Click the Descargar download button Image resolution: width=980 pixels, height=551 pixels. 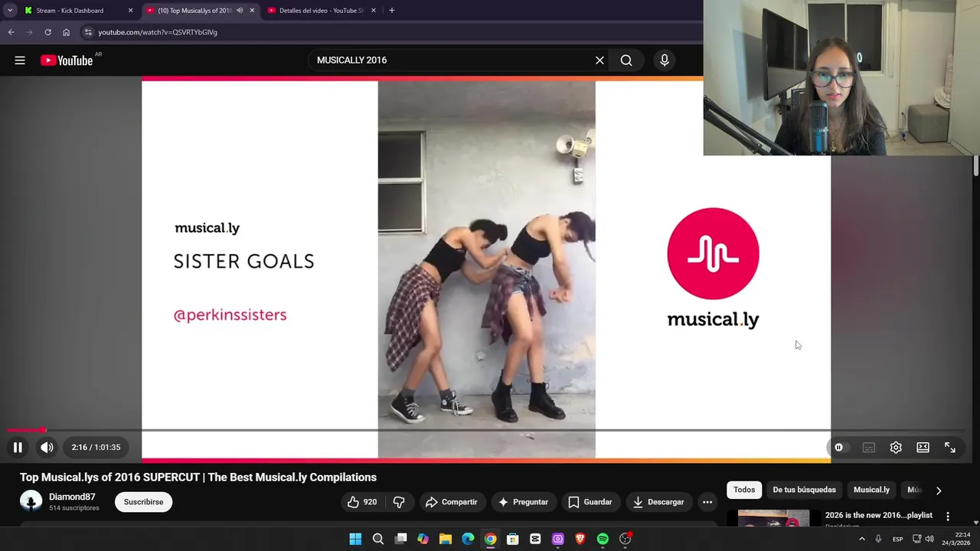pyautogui.click(x=658, y=502)
